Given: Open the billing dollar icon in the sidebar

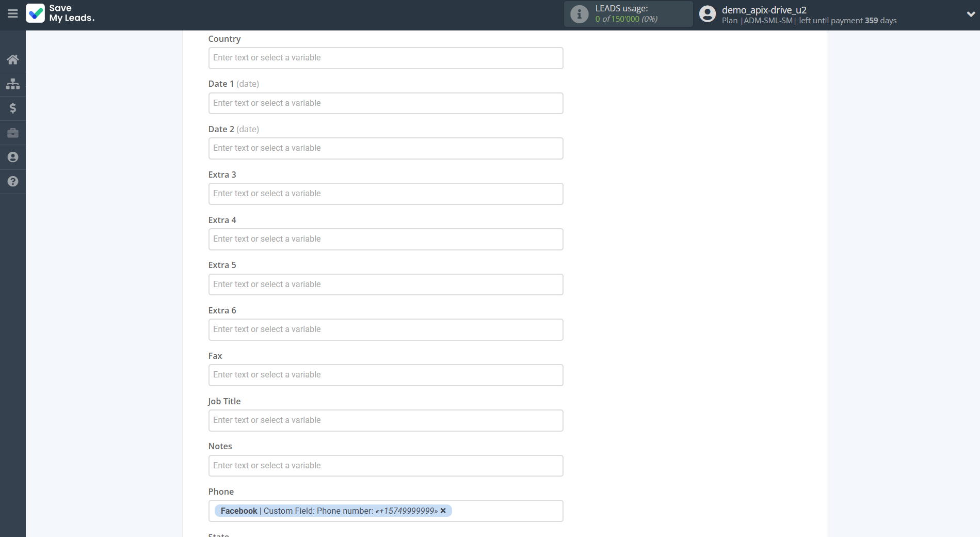Looking at the screenshot, I should tap(13, 108).
